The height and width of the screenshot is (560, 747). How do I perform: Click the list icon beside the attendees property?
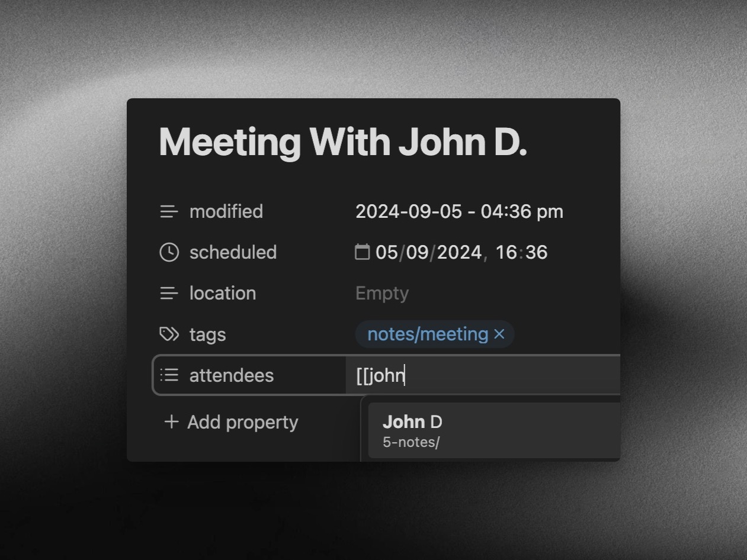[x=169, y=375]
